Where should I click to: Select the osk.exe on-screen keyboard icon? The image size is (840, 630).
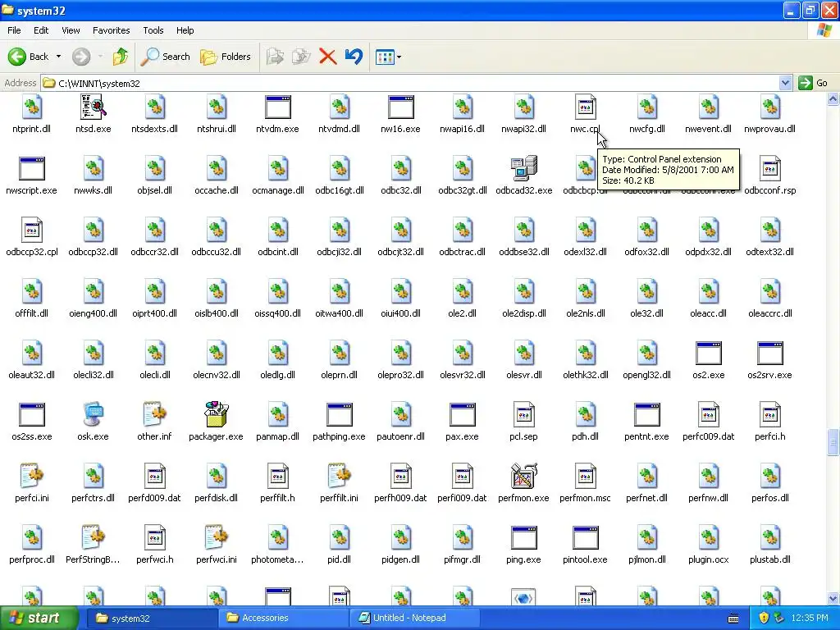(x=94, y=414)
